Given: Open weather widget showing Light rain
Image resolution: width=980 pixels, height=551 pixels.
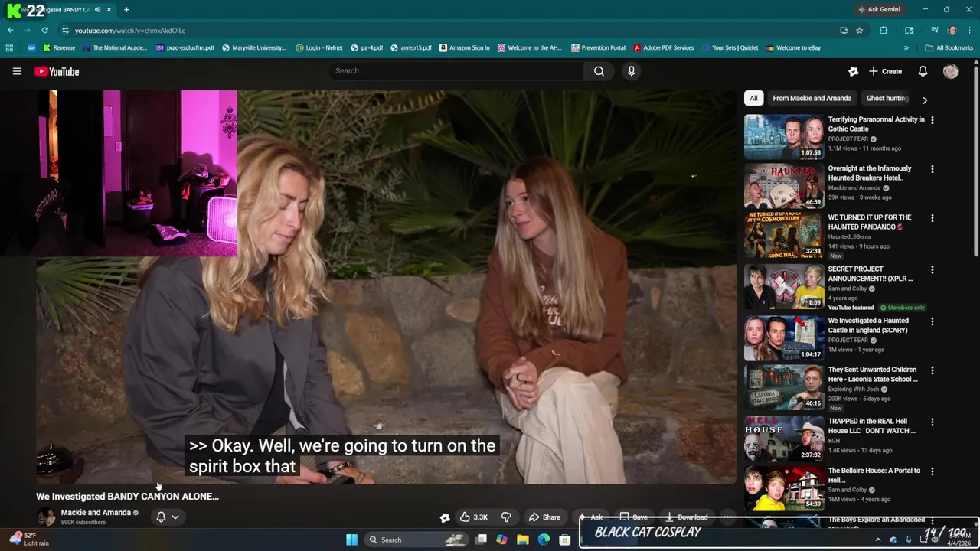Looking at the screenshot, I should 29,540.
